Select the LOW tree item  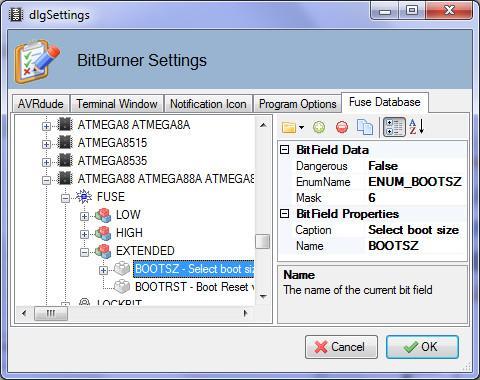click(x=128, y=215)
